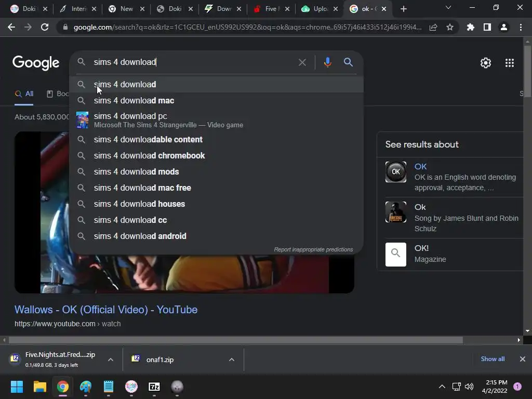Click 'Show all' downloads
Screen dimensions: 532x399
pyautogui.click(x=493, y=359)
